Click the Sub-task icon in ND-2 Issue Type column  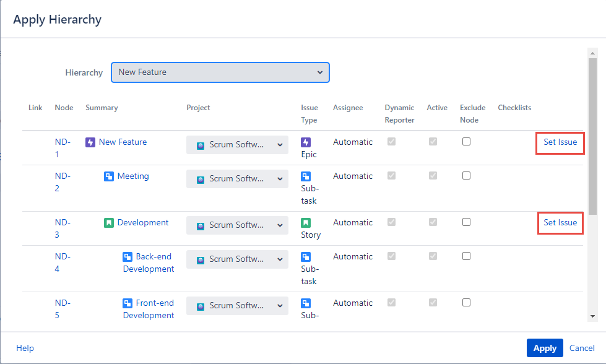(x=306, y=176)
